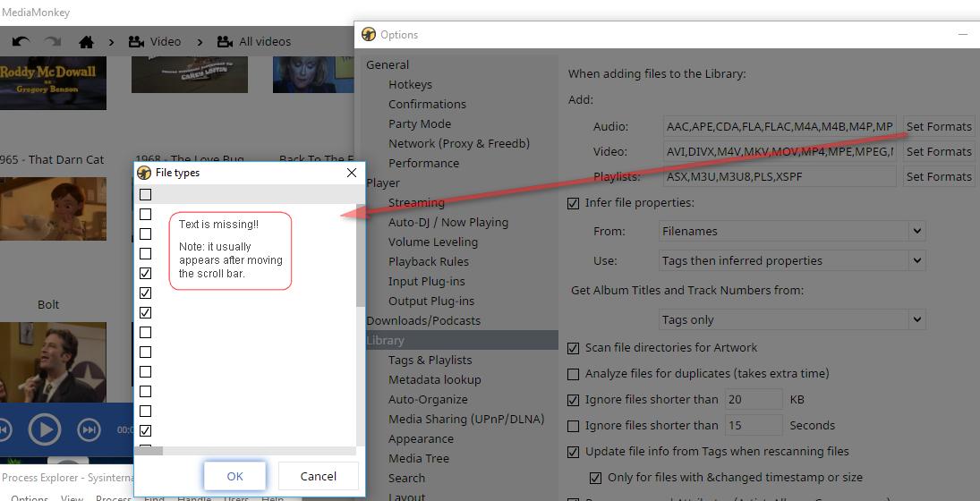
Task: Toggle Ignore files shorter than 15 Seconds
Action: tap(574, 426)
